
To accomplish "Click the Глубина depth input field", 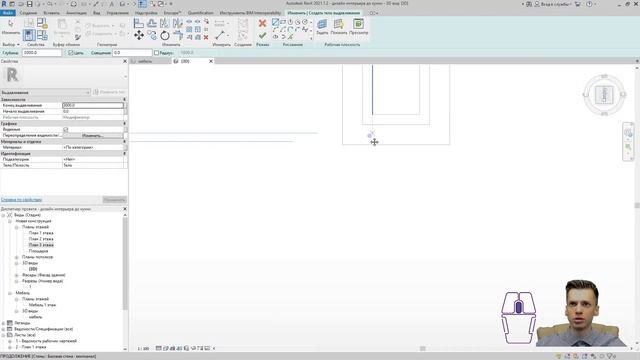I will click(x=42, y=53).
